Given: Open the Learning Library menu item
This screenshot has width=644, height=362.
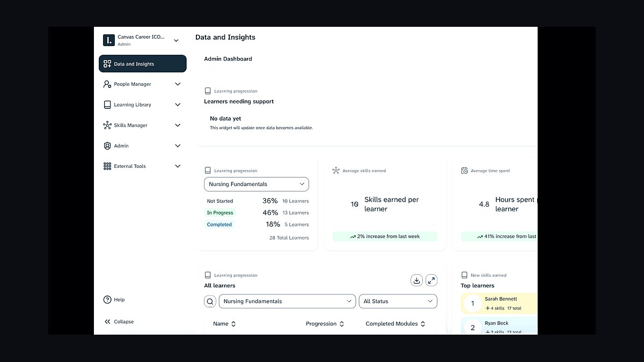Looking at the screenshot, I should tap(143, 105).
